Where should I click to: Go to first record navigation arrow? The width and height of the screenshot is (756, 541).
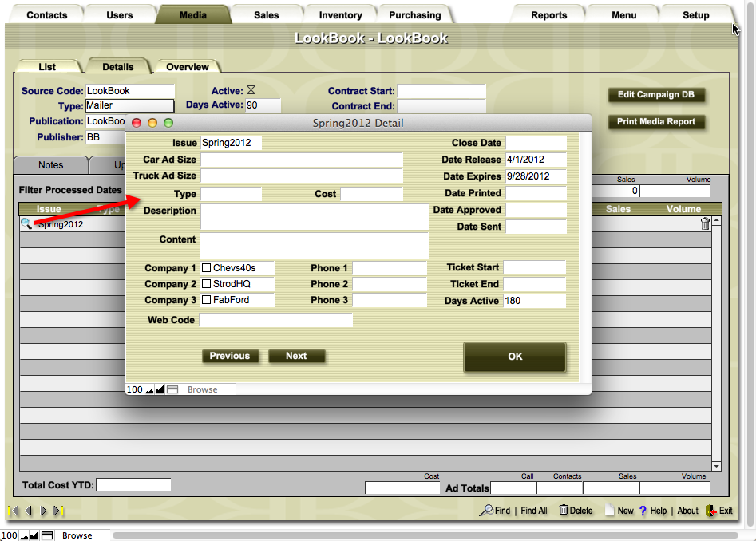[14, 511]
